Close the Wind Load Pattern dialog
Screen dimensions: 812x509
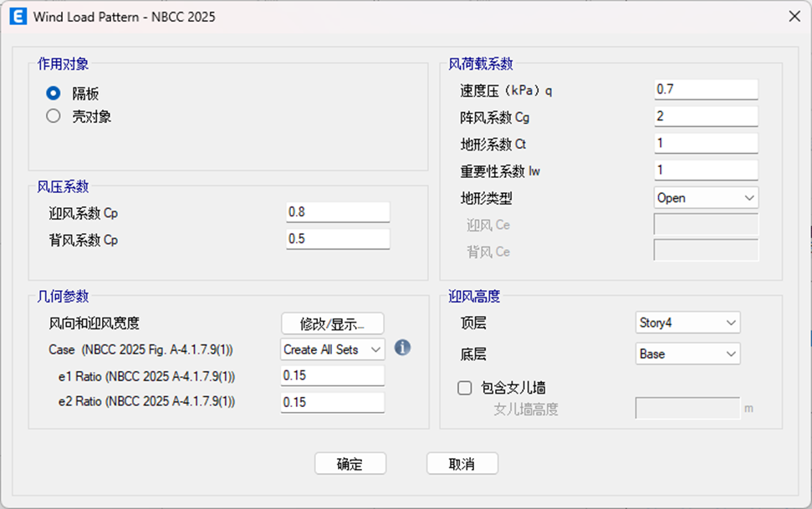[793, 16]
